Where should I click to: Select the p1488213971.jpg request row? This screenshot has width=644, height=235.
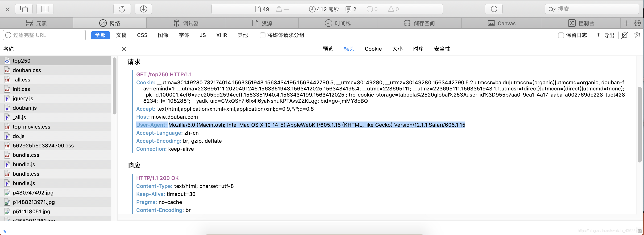coord(55,202)
